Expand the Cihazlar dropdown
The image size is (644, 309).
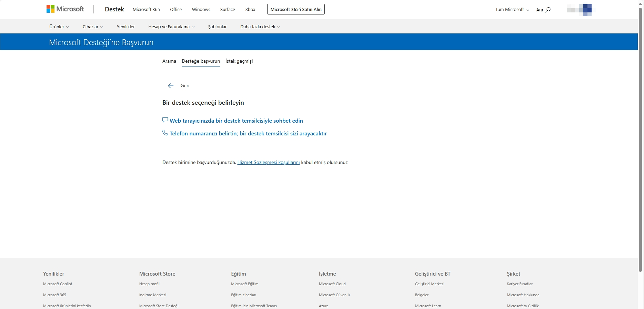[93, 27]
